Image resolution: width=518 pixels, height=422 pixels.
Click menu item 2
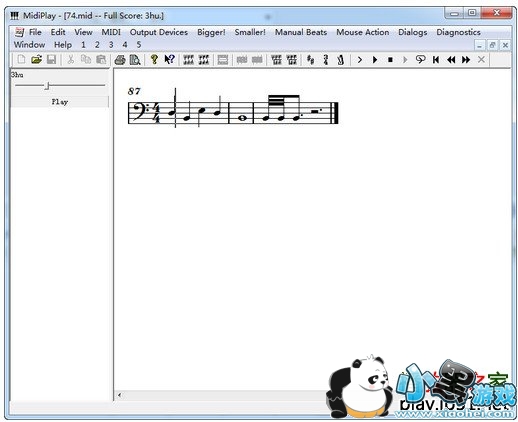(x=97, y=45)
